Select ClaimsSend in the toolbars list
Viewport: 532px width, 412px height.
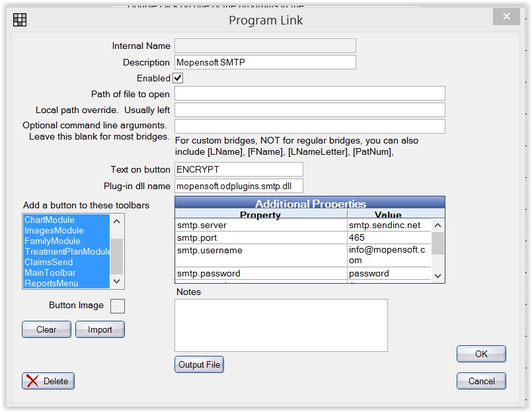coord(66,262)
